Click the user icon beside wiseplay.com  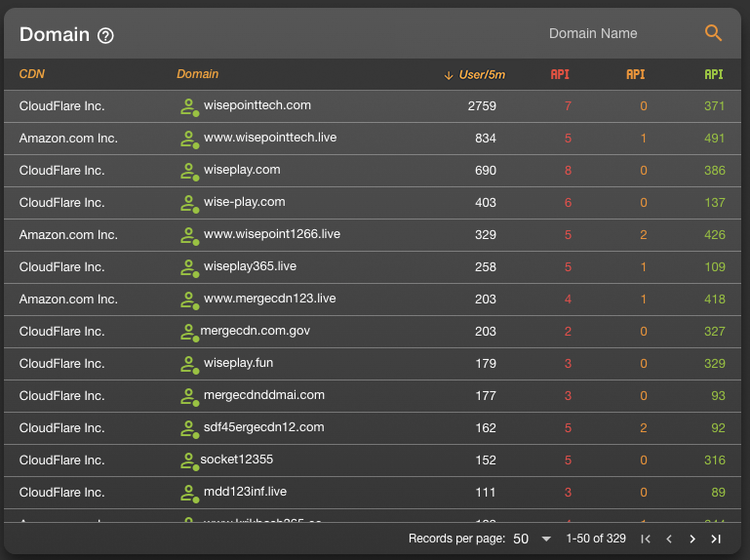tap(189, 172)
